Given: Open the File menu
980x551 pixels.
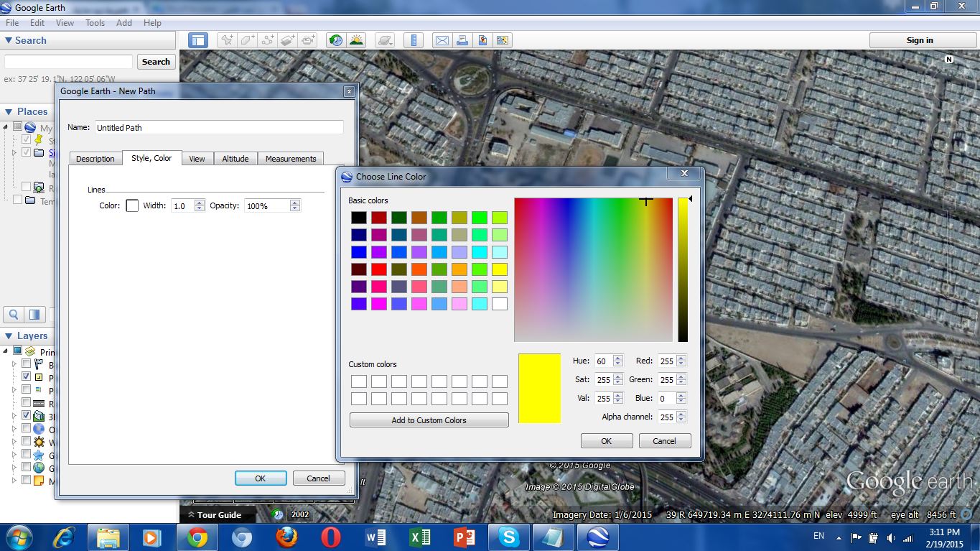Looking at the screenshot, I should point(12,23).
